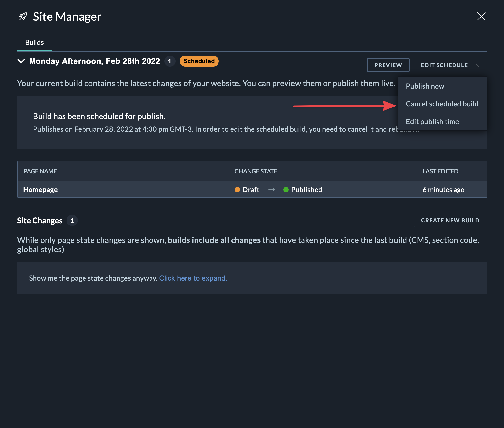This screenshot has width=504, height=428.
Task: Open the Homepage row in changes table
Action: click(40, 190)
